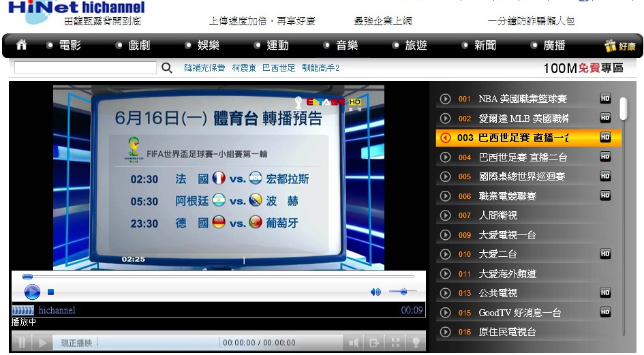Adjust the volume slider knob

coord(403,292)
